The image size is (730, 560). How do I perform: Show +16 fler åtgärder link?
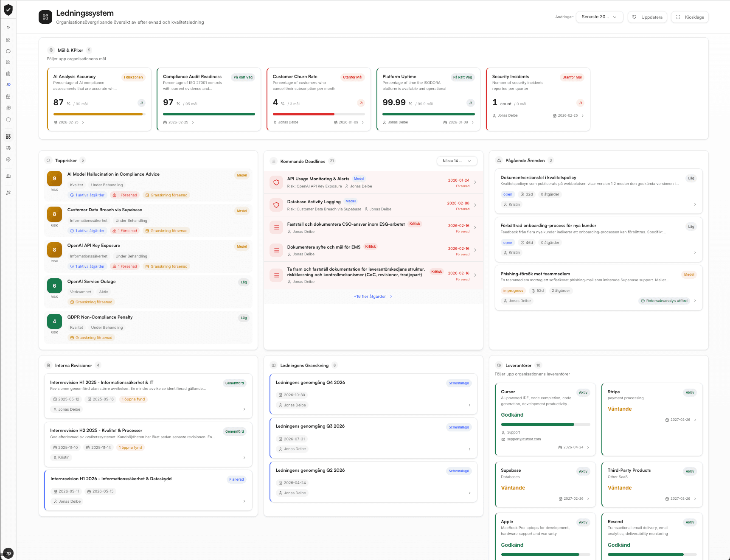point(373,297)
